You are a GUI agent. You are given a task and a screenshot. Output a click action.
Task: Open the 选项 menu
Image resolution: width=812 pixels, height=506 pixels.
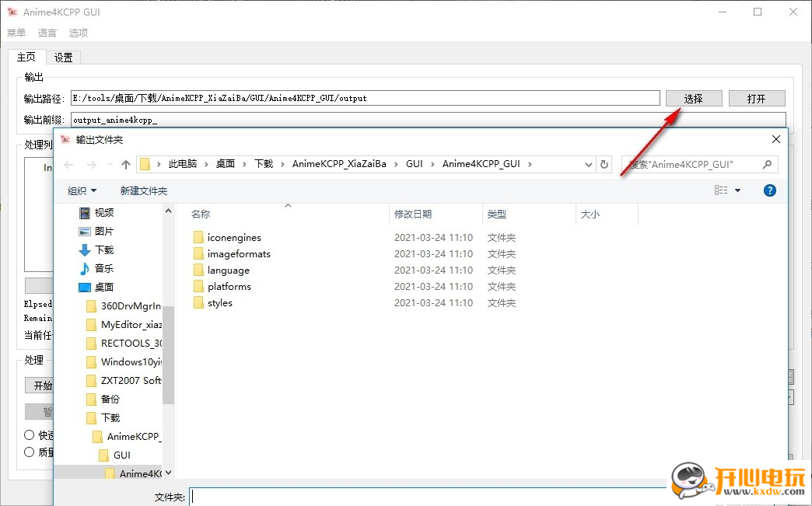pos(79,33)
